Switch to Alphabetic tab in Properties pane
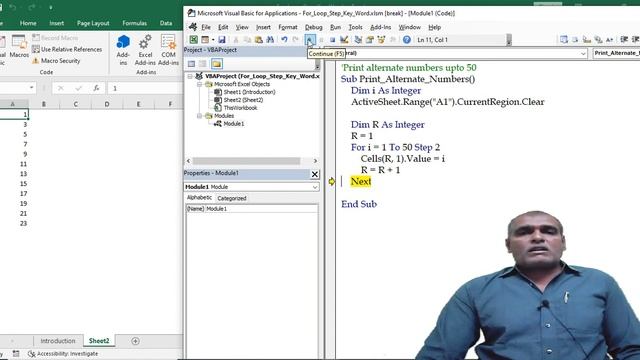This screenshot has height=360, width=640. pyautogui.click(x=199, y=198)
